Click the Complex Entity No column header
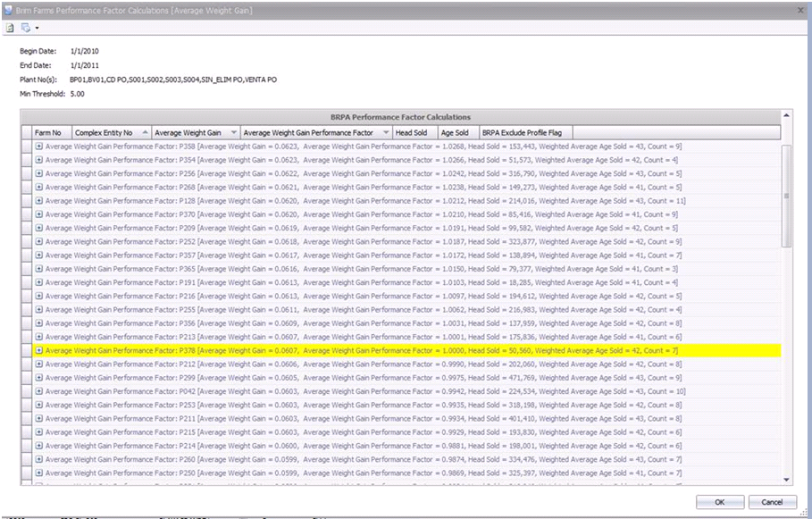The height and width of the screenshot is (519, 812). 112,132
